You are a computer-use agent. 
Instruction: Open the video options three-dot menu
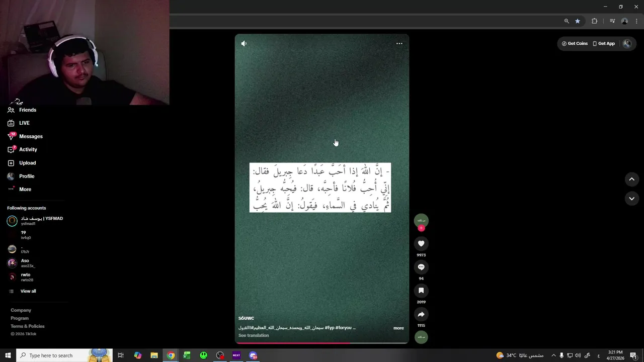[399, 44]
